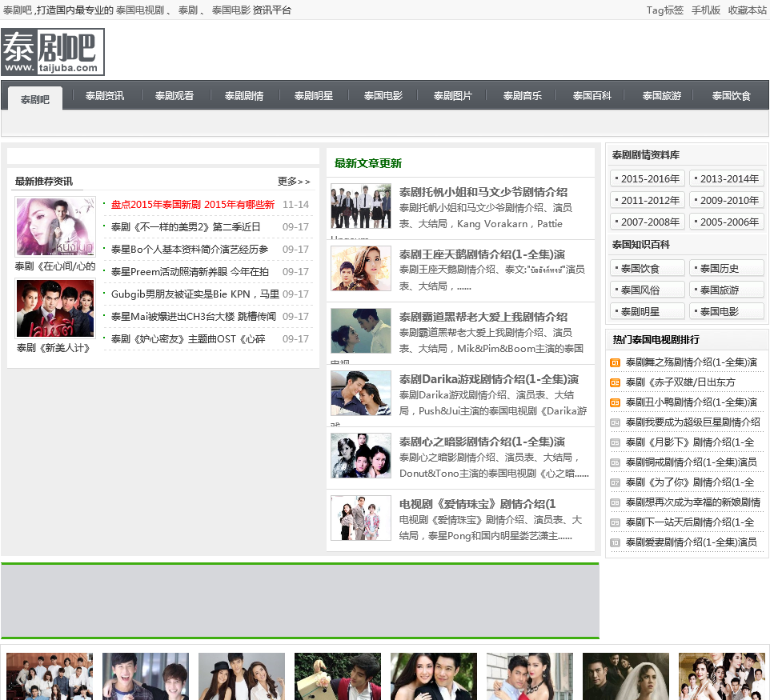Open 泰剧心之暗影剧情介绍 title
This screenshot has width=770, height=700.
point(482,442)
